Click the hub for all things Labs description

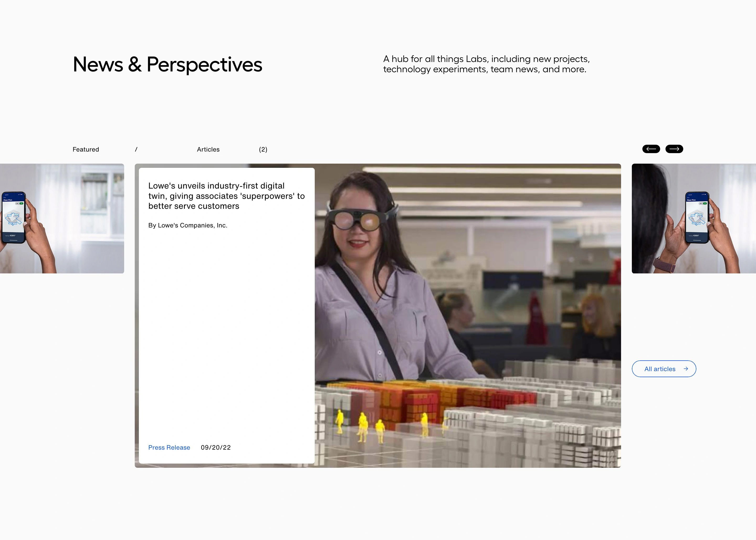point(486,64)
